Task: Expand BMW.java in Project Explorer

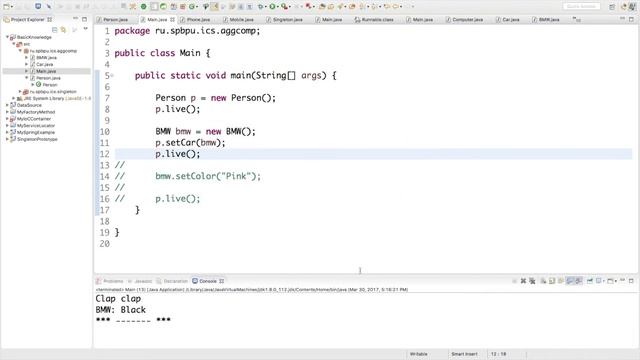Action: (x=27, y=58)
